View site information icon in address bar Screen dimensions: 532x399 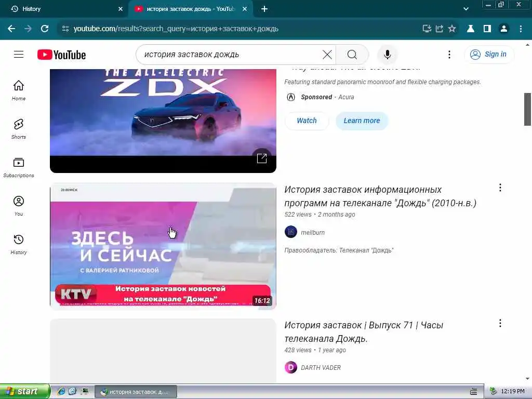point(65,29)
